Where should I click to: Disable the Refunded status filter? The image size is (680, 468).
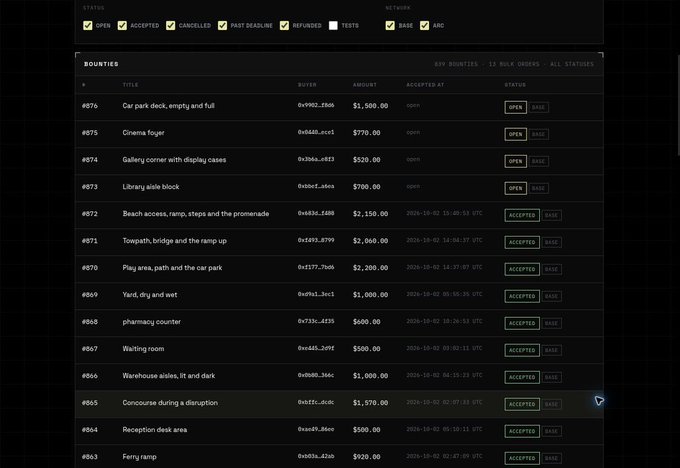pos(284,26)
